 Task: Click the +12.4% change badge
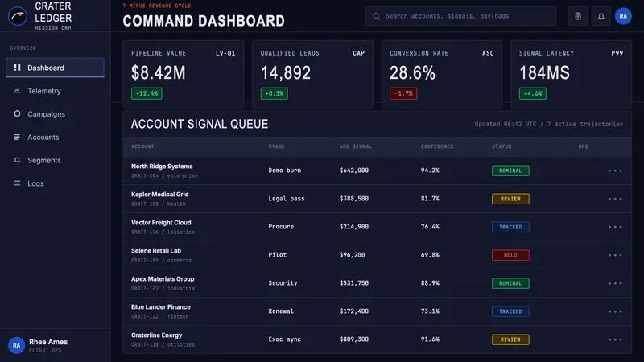click(x=147, y=93)
